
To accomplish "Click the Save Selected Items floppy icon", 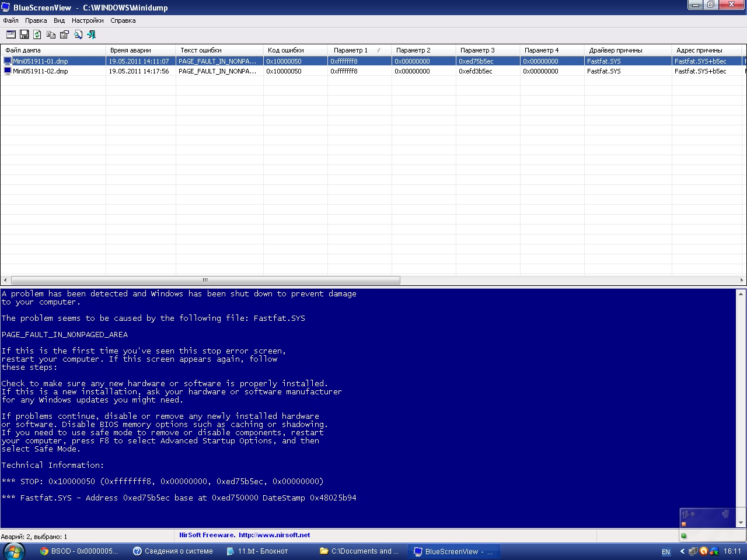I will click(24, 35).
